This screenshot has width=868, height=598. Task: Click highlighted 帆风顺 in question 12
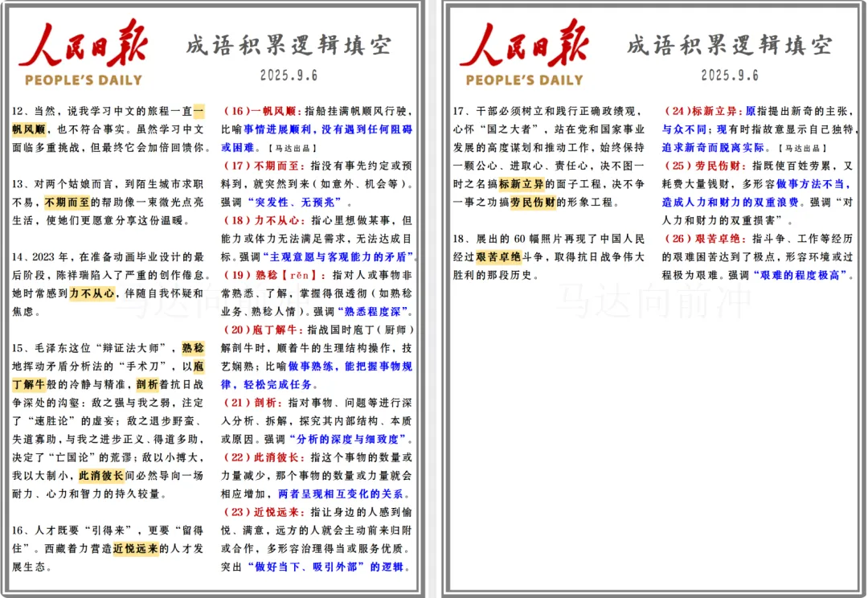29,129
